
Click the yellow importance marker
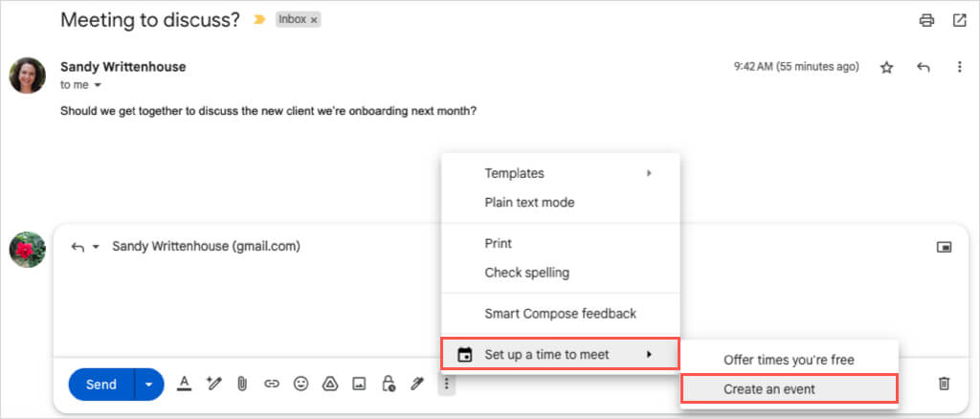coord(258,20)
